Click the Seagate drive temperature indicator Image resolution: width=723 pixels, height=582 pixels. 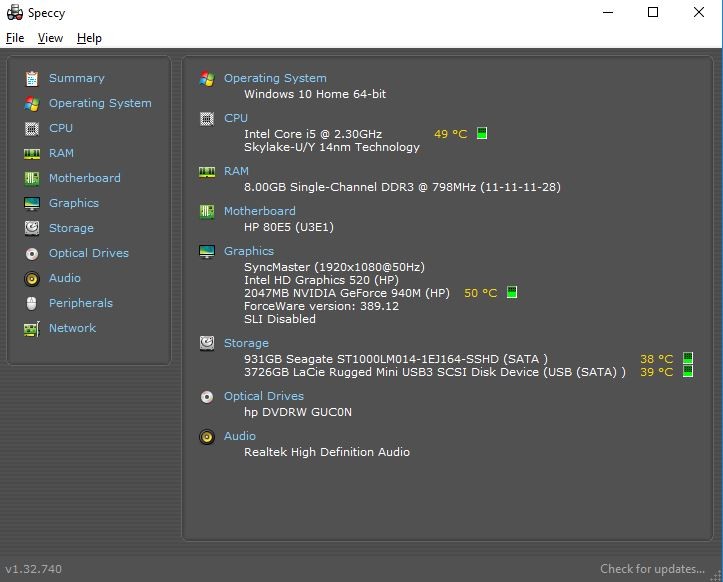pyautogui.click(x=688, y=358)
